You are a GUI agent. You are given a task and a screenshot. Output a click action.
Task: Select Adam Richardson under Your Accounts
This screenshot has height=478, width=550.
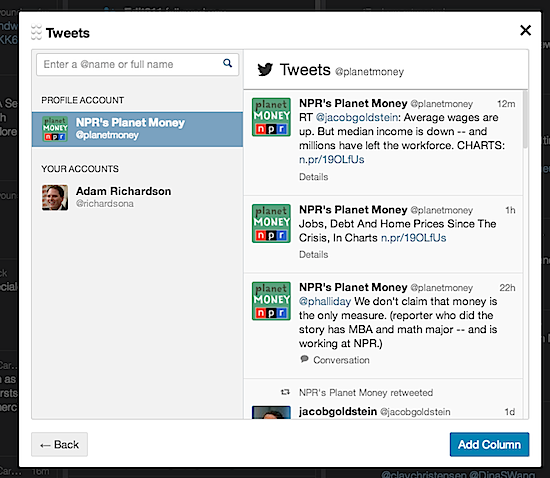tap(138, 197)
